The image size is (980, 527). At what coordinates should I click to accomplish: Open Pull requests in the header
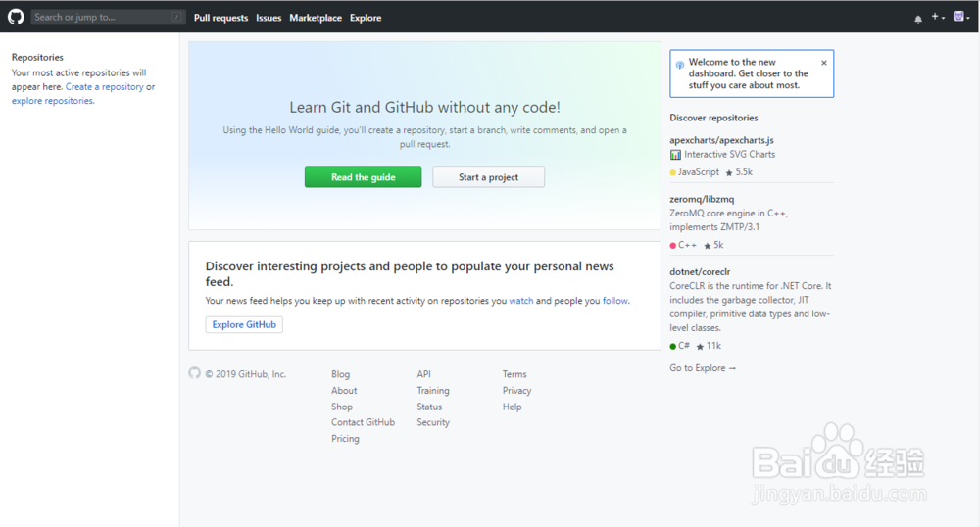click(220, 18)
